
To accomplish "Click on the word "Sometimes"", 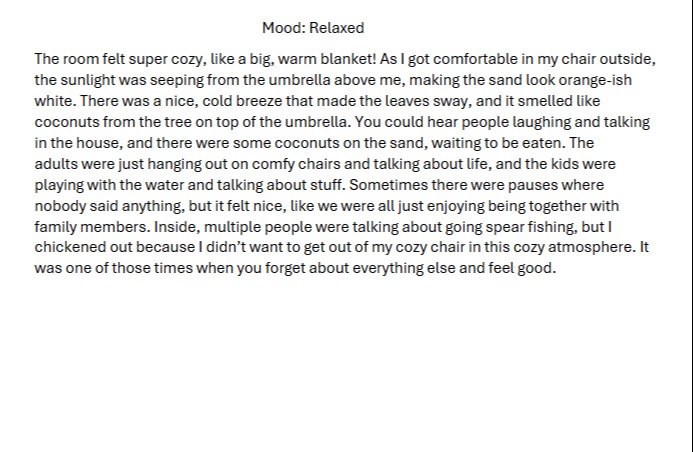I will click(x=387, y=185).
